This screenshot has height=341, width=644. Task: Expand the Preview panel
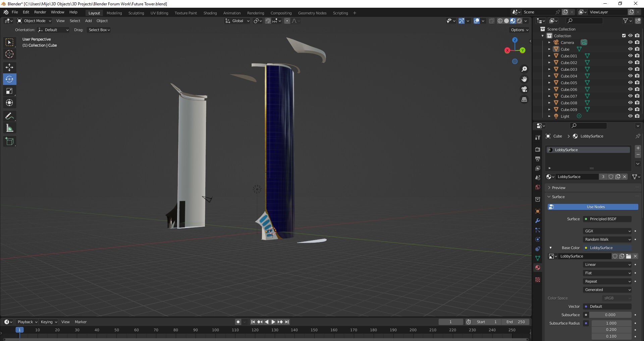pyautogui.click(x=558, y=188)
